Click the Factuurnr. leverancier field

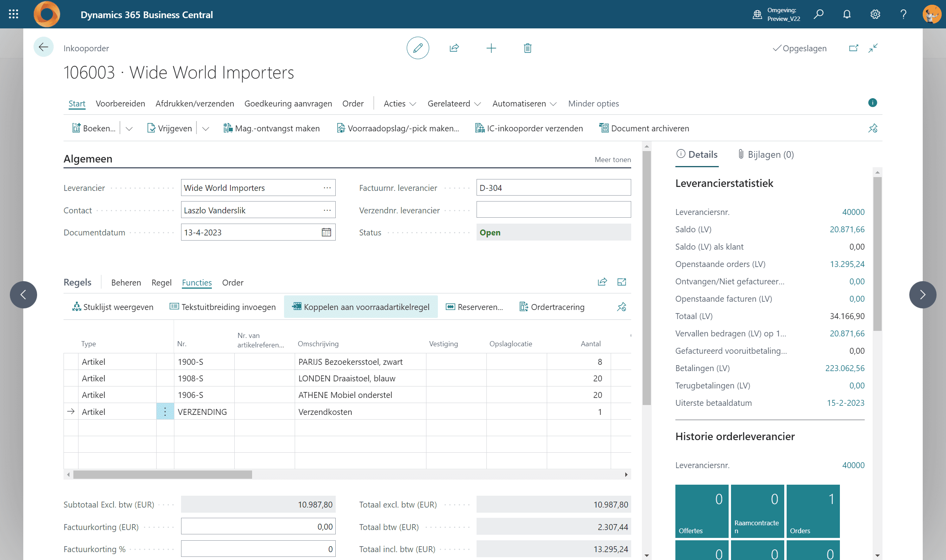pyautogui.click(x=553, y=188)
